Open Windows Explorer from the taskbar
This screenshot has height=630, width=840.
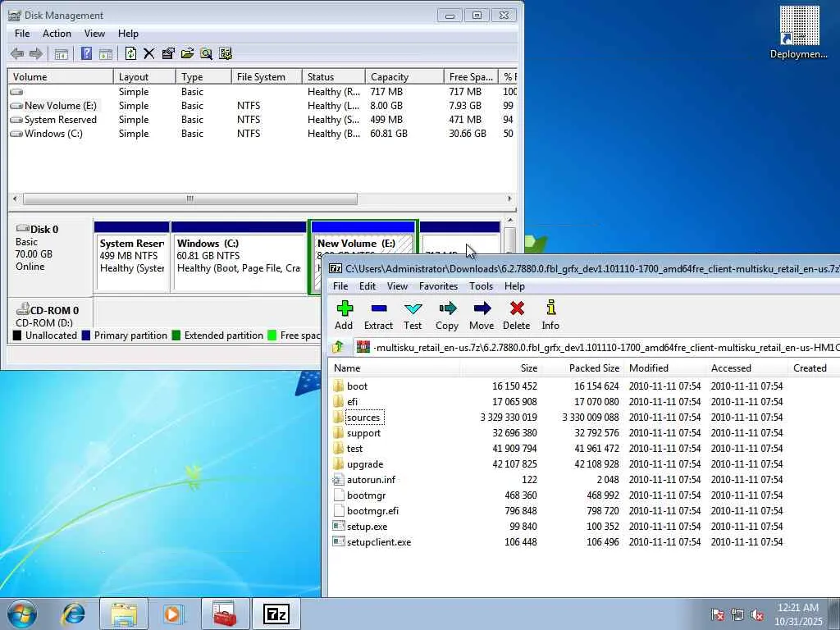[x=124, y=614]
